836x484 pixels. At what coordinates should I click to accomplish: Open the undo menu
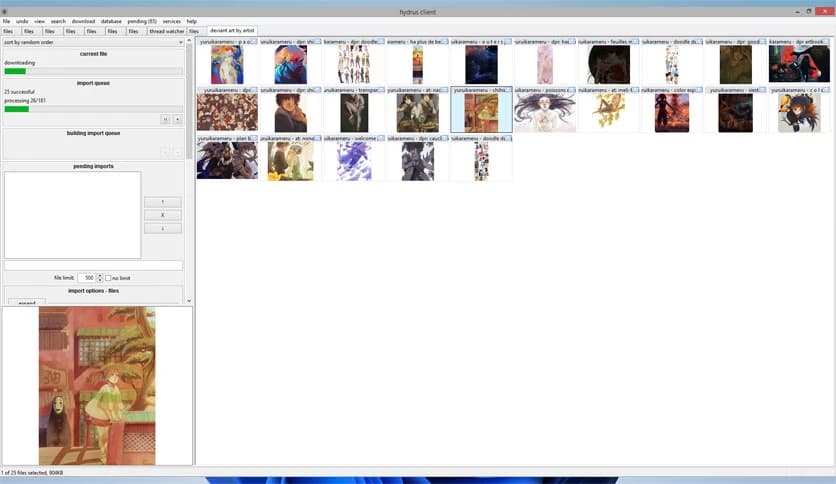pyautogui.click(x=22, y=21)
